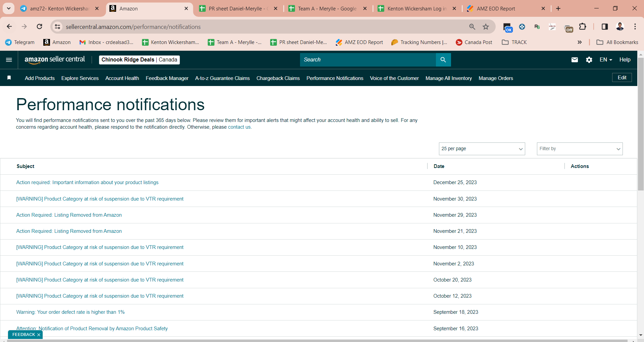Image resolution: width=644 pixels, height=342 pixels.
Task: Open the Chrome three-dot menu
Action: [635, 27]
